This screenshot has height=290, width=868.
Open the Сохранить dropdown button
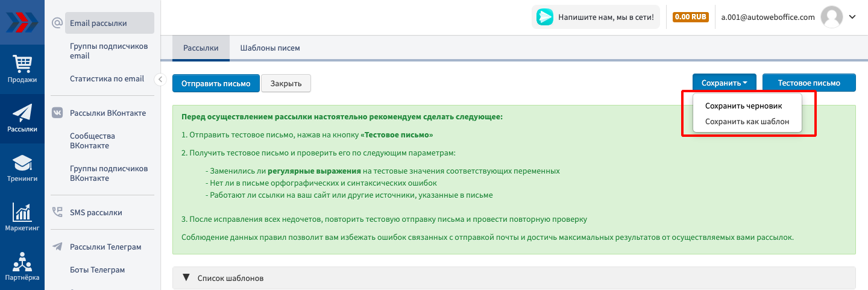725,83
